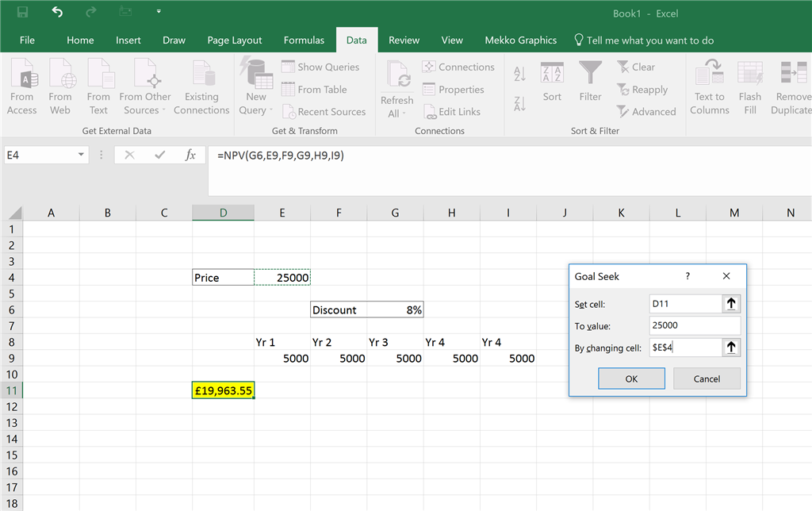Go to the Page Layout tab
Image resolution: width=812 pixels, height=511 pixels.
point(235,40)
